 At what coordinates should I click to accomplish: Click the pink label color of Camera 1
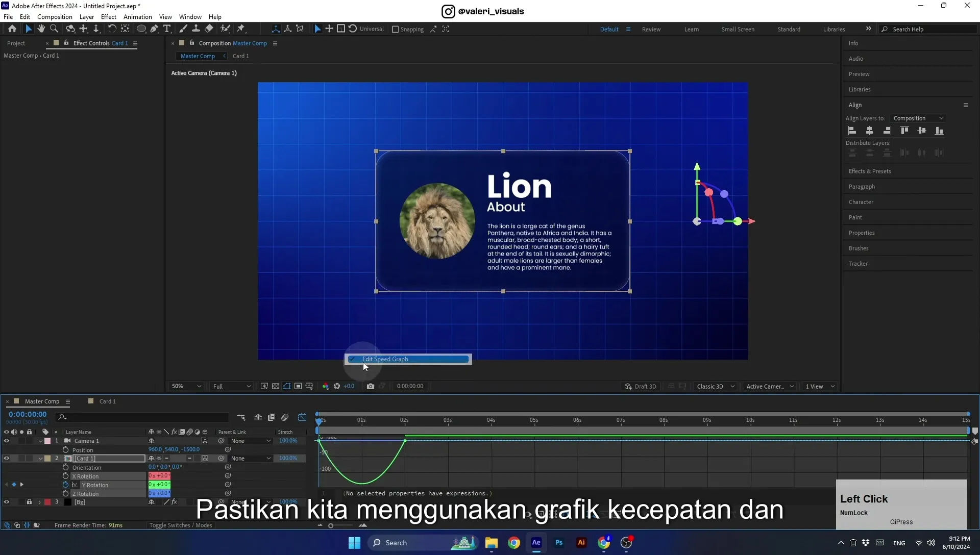pyautogui.click(x=47, y=441)
